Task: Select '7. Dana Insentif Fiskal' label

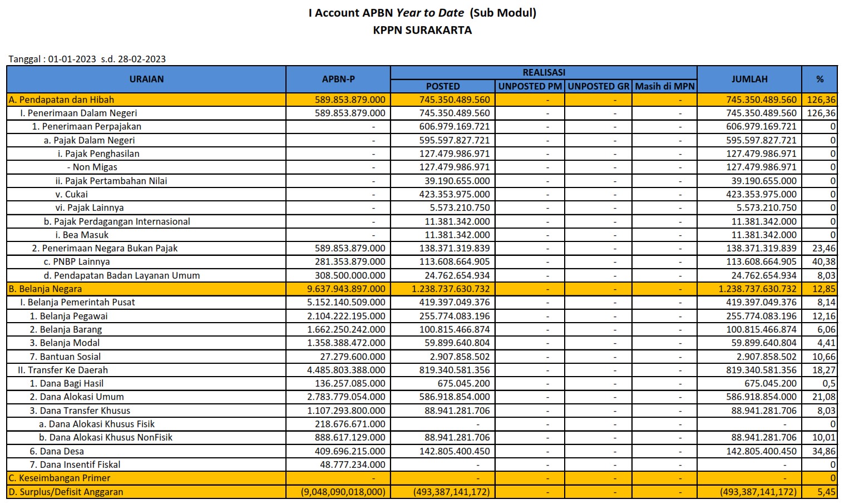Action: click(x=75, y=465)
